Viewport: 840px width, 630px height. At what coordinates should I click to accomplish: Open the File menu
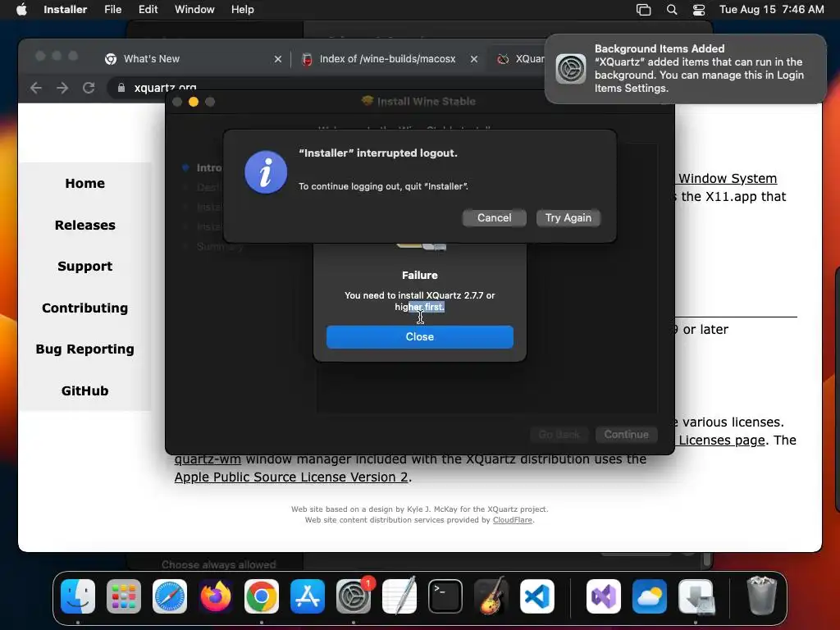(x=112, y=10)
